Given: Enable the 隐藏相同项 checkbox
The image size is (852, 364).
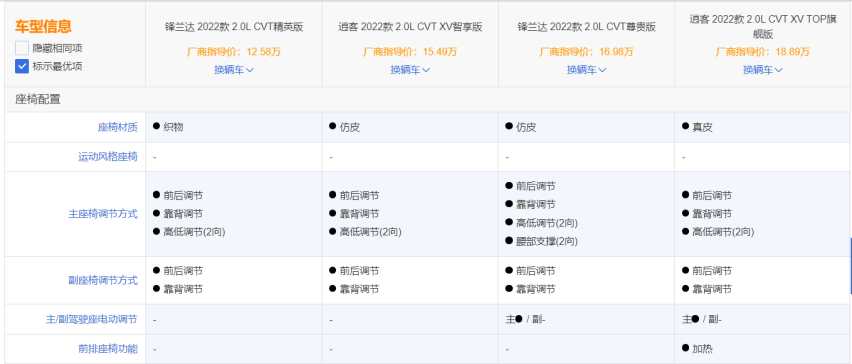Looking at the screenshot, I should pyautogui.click(x=22, y=48).
